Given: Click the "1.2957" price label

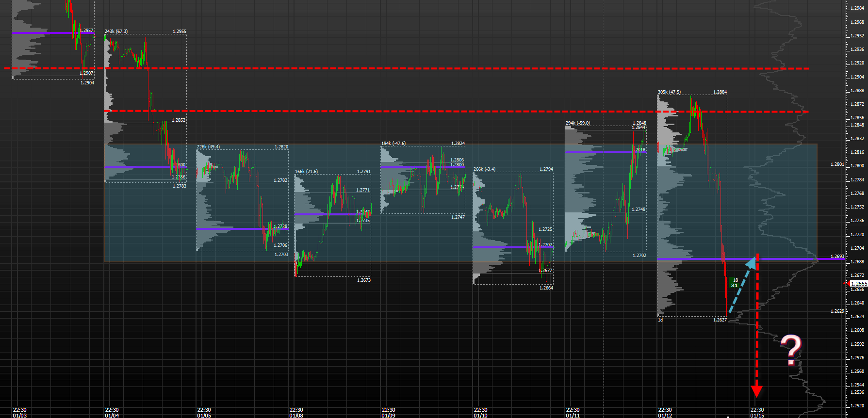Looking at the screenshot, I should [86, 31].
